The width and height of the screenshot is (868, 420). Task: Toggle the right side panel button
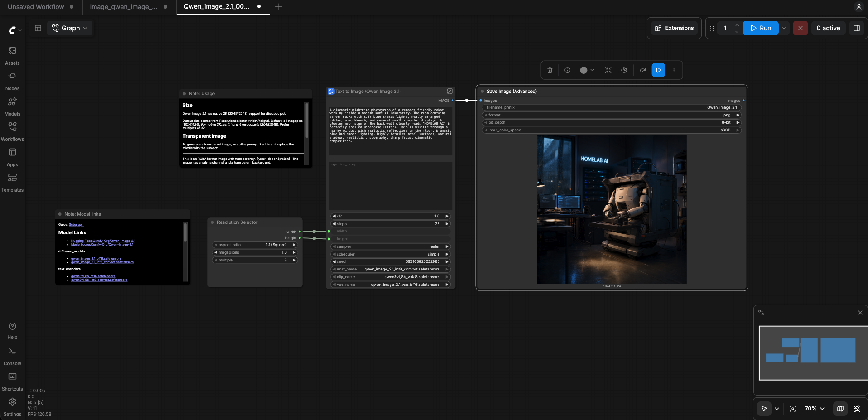[856, 28]
